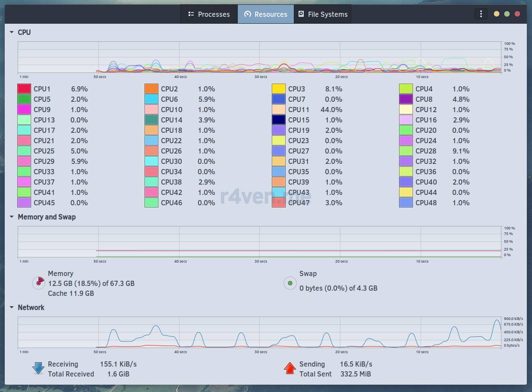Pick a new color for CPU11
This screenshot has width=532, height=392.
279,110
